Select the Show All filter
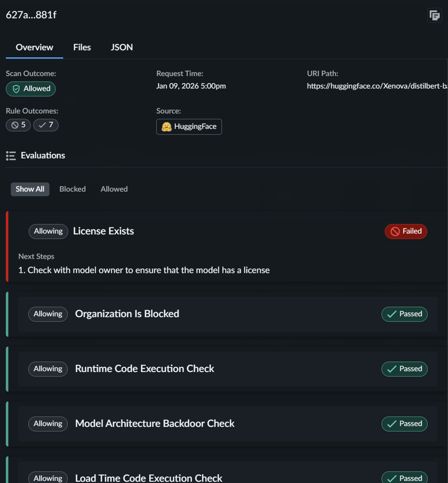Image resolution: width=448 pixels, height=483 pixels. click(x=30, y=189)
